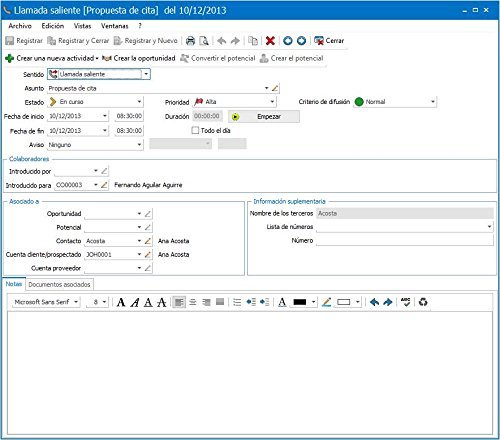Open Fecha de fin date picker
The width and height of the screenshot is (500, 440).
point(105,130)
